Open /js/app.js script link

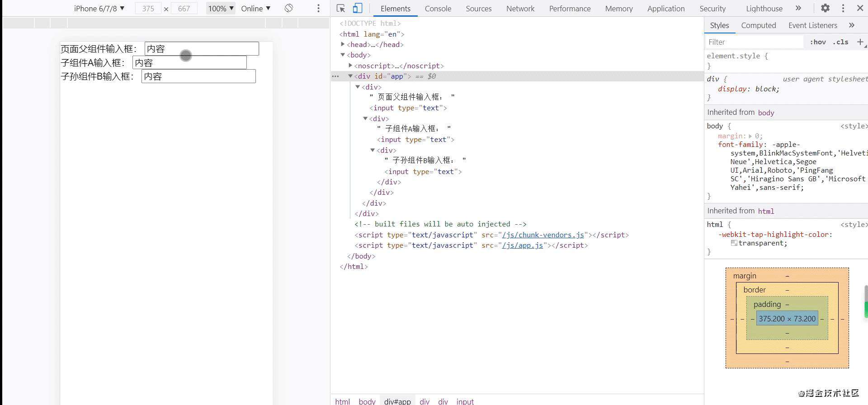pyautogui.click(x=522, y=245)
